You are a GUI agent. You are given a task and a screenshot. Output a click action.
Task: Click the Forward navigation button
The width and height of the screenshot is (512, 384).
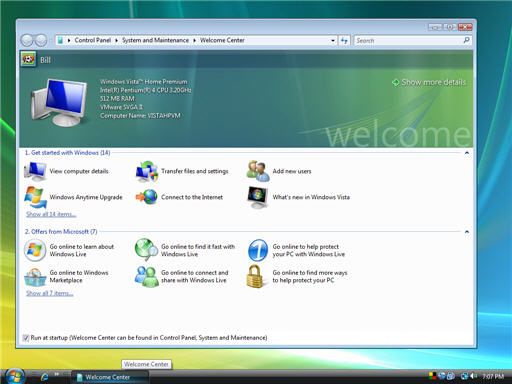tap(41, 40)
